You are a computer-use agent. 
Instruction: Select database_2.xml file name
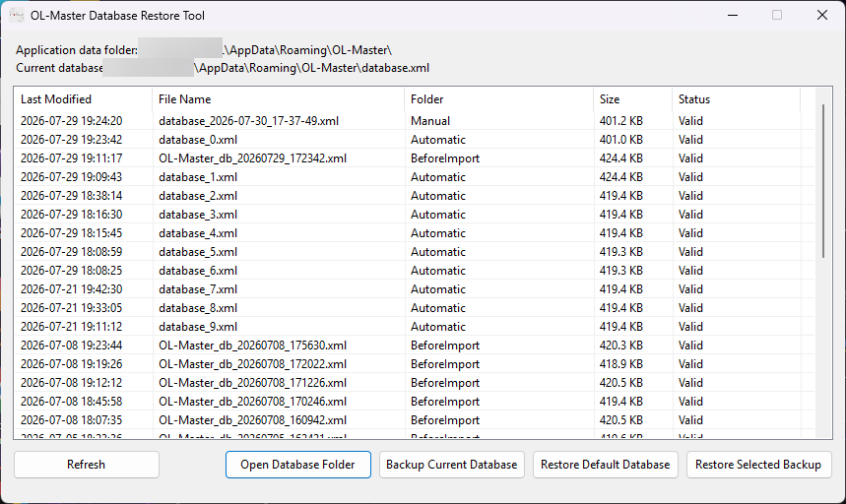coord(198,196)
